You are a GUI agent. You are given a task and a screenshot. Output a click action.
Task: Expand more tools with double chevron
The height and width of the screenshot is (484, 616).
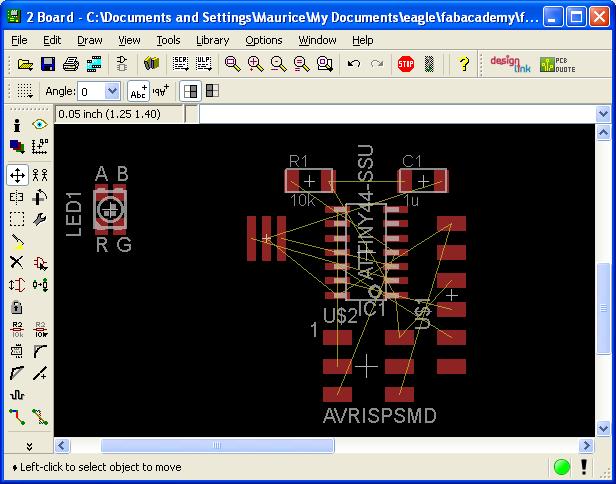click(x=29, y=446)
